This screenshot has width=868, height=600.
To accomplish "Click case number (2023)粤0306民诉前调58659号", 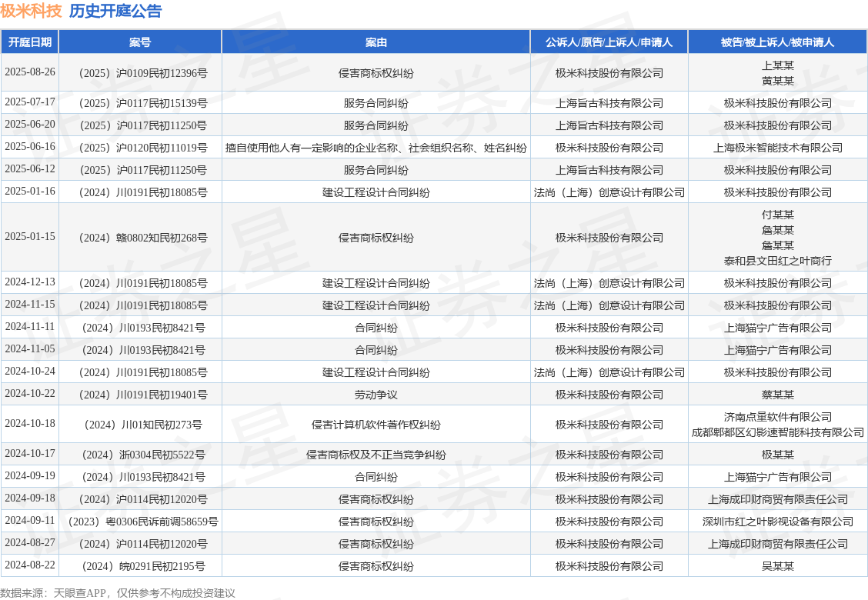I will point(140,522).
